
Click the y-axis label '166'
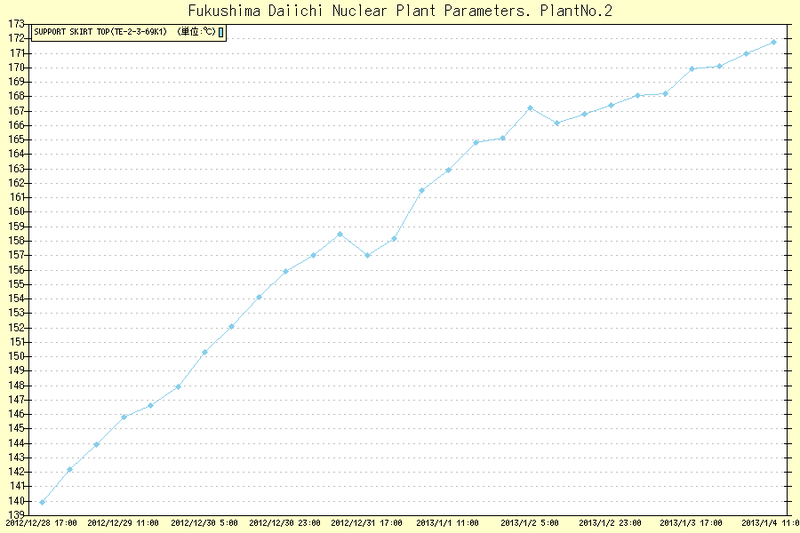coord(16,125)
